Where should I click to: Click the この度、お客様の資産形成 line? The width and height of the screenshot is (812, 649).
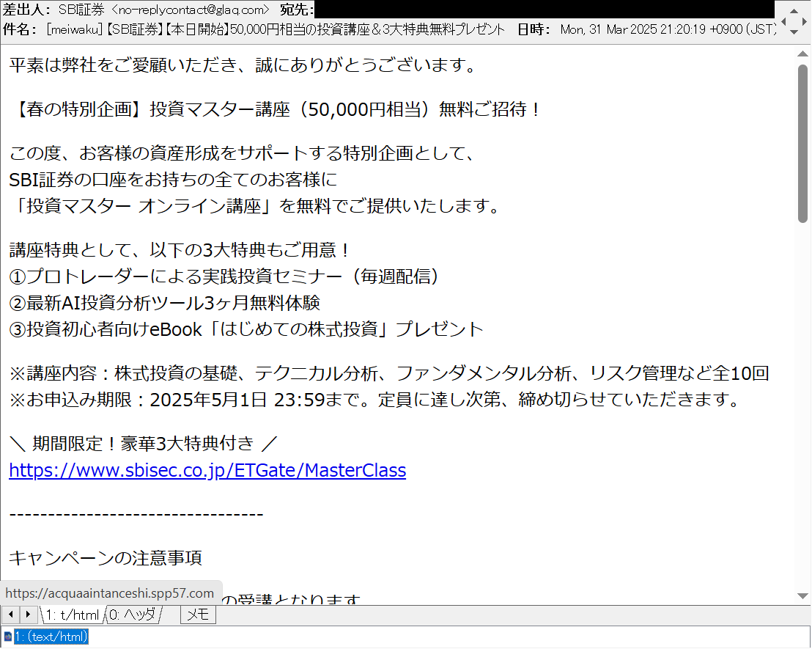[242, 153]
